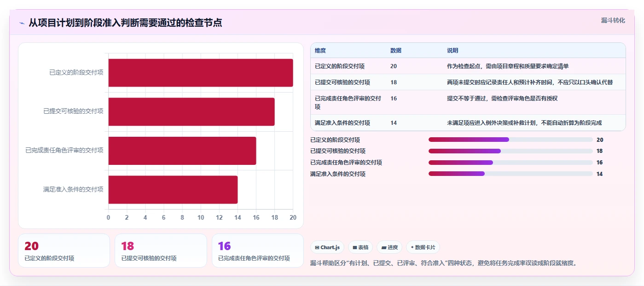Image resolution: width=644 pixels, height=286 pixels.
Task: Click progress list label 已完成责任角色评审的交付项
Action: [x=346, y=163]
